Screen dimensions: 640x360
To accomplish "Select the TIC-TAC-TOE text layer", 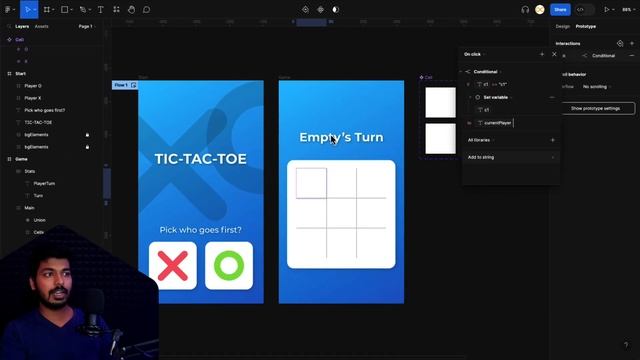I will tap(38, 122).
